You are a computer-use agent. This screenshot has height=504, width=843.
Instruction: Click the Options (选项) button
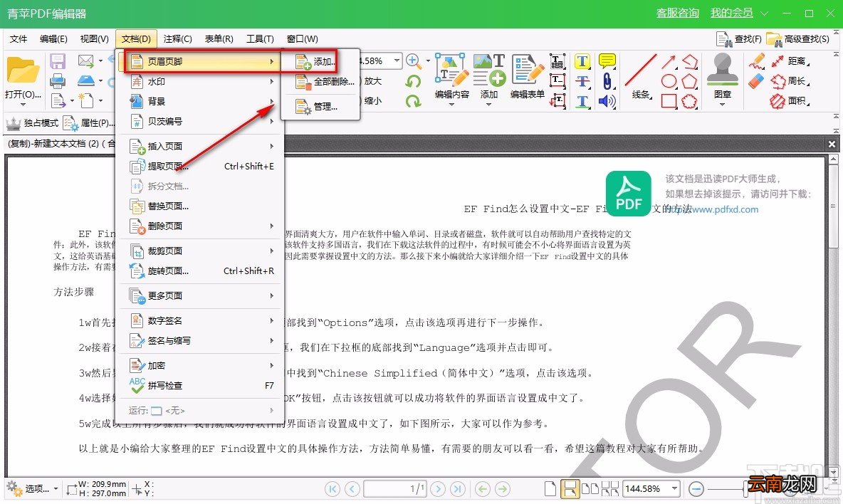point(32,488)
